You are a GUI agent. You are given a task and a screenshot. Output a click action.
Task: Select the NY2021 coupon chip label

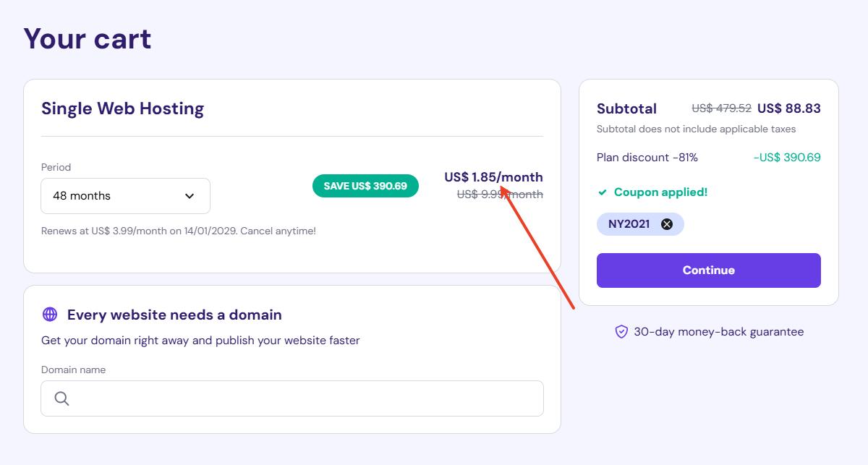tap(629, 224)
